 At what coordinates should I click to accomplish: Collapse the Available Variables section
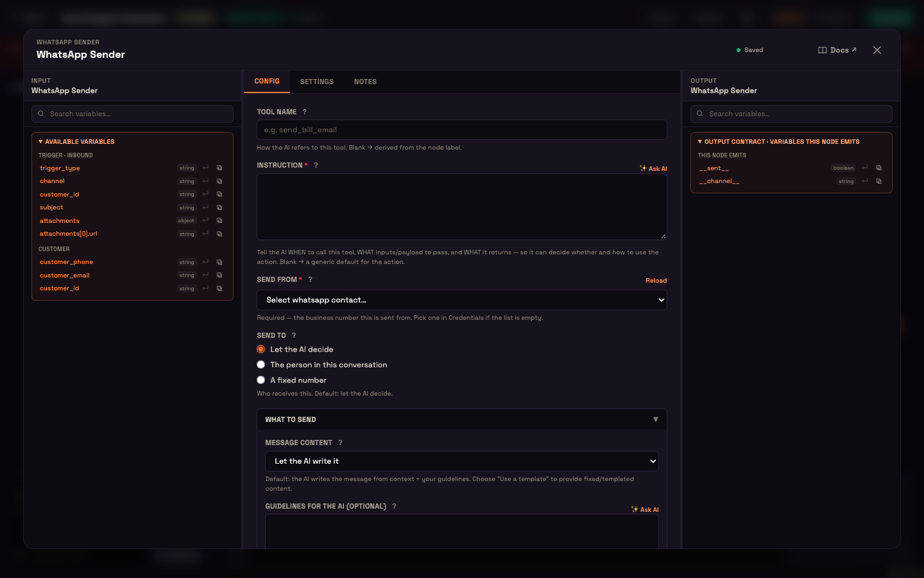point(76,141)
